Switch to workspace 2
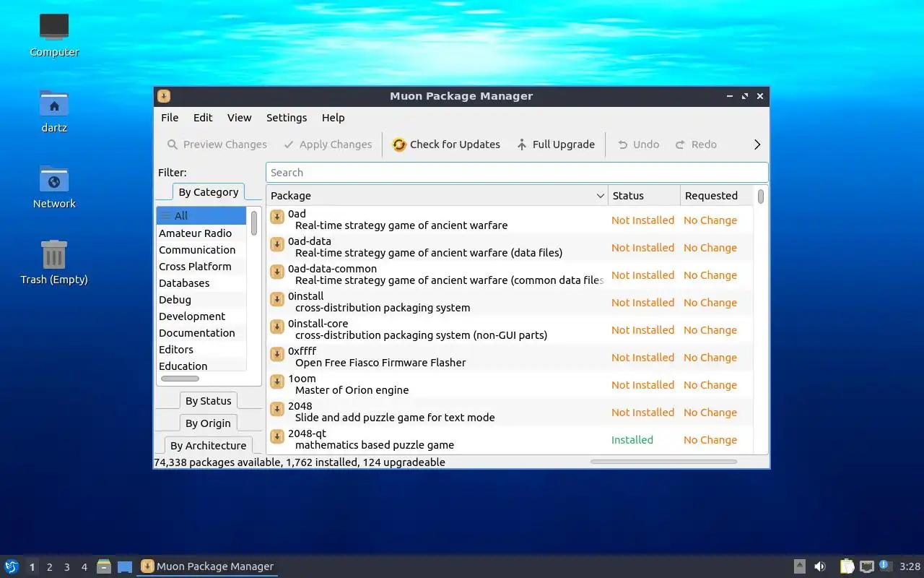The image size is (924, 578). point(50,567)
